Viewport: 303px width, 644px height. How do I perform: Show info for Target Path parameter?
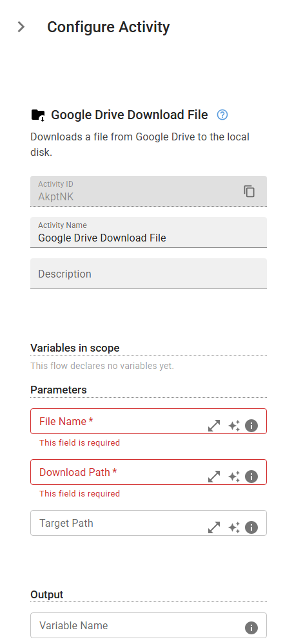tap(251, 527)
